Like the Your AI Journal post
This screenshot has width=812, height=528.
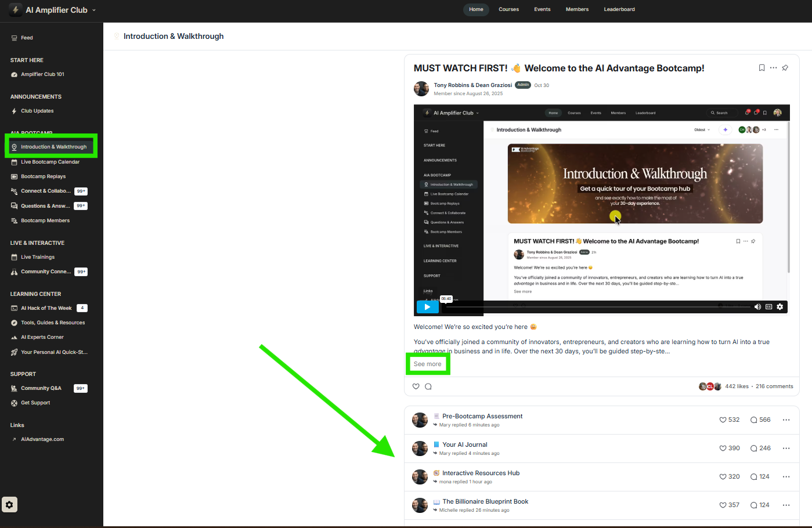pyautogui.click(x=730, y=448)
